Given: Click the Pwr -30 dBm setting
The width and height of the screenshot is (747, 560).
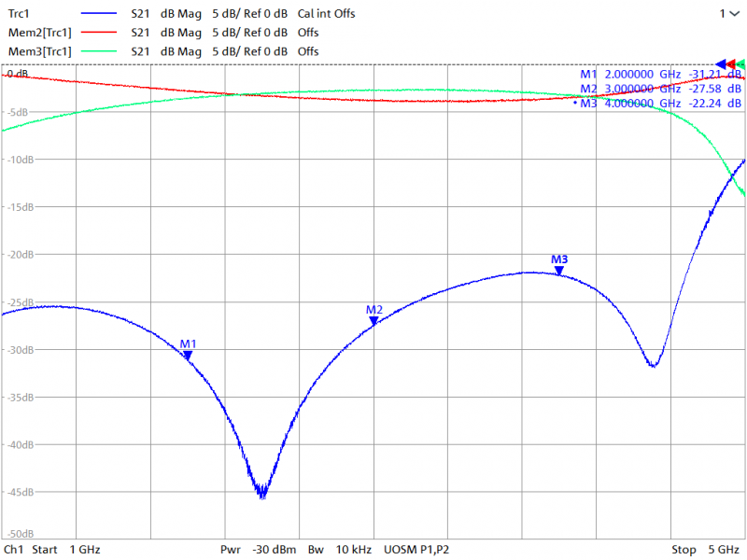Looking at the screenshot, I should (x=259, y=550).
